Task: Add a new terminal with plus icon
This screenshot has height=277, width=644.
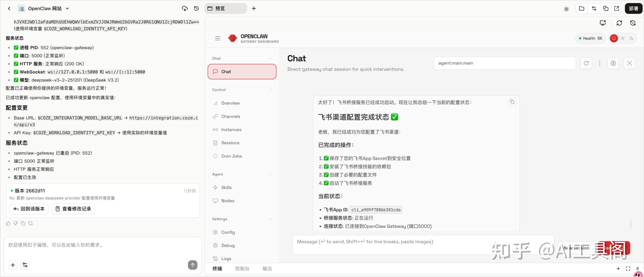Action: point(618,269)
